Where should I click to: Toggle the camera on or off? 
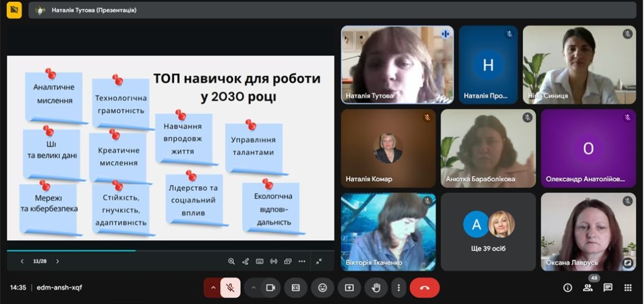click(x=270, y=288)
